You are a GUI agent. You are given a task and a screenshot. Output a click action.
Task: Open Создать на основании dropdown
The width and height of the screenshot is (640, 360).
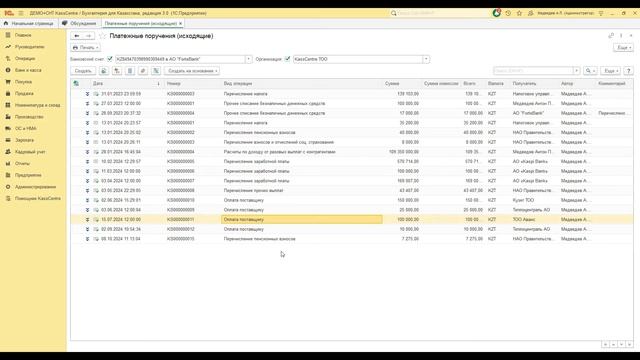192,71
